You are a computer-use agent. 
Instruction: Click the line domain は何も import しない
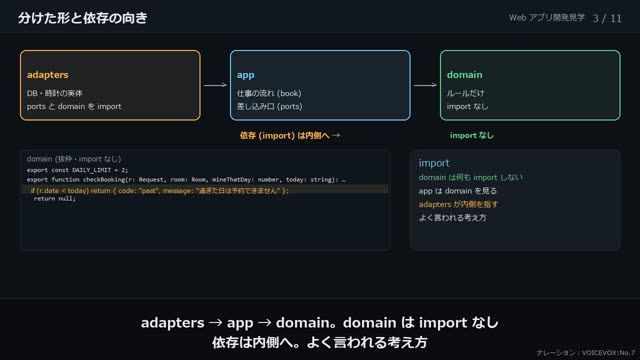click(x=470, y=178)
